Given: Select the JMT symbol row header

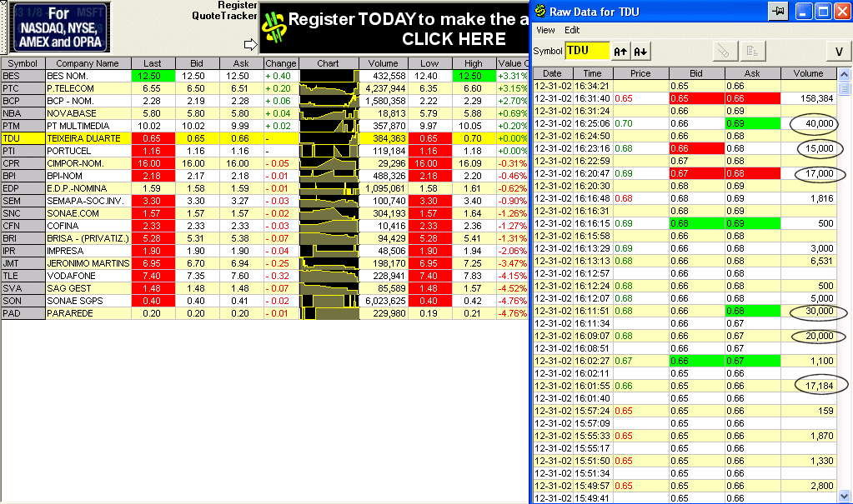Looking at the screenshot, I should coord(23,264).
